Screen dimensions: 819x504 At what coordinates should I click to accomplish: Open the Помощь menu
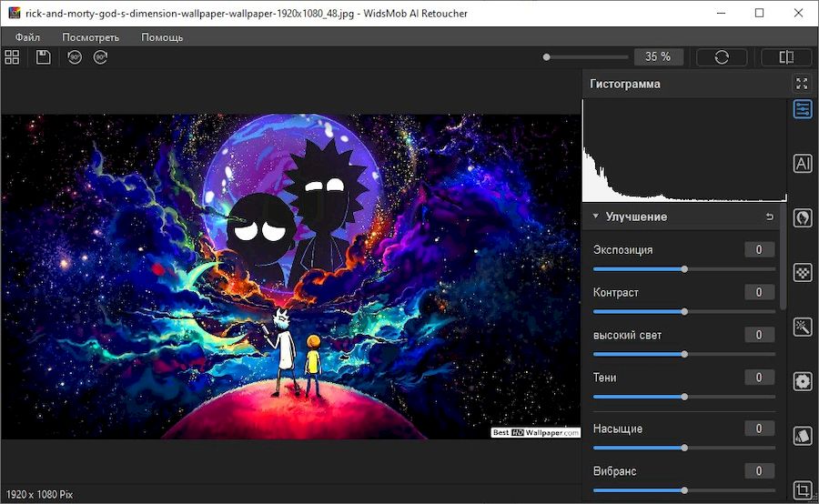(x=162, y=37)
